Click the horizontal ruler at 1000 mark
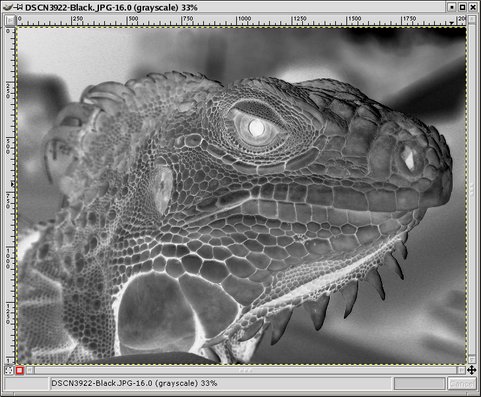The height and width of the screenshot is (397, 481). 237,21
